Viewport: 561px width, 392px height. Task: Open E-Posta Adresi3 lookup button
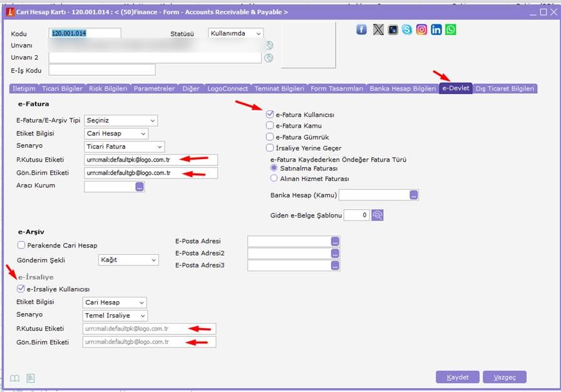click(x=335, y=266)
